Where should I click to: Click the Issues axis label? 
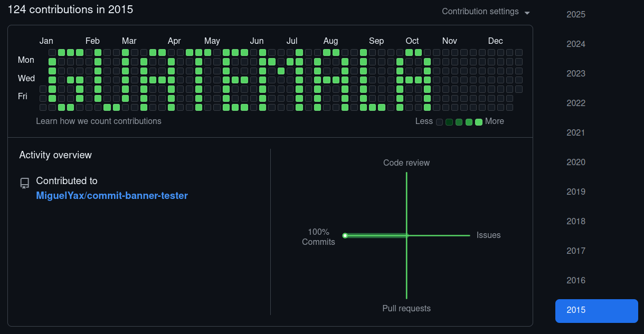tap(489, 235)
